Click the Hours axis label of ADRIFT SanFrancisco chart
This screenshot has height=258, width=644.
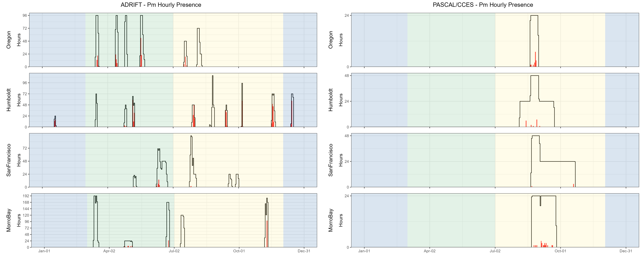(x=19, y=160)
